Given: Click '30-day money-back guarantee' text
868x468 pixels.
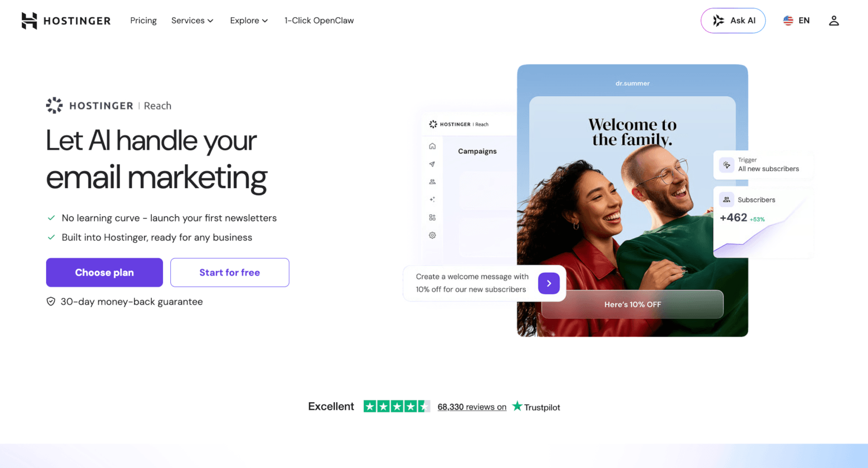Looking at the screenshot, I should [x=132, y=302].
